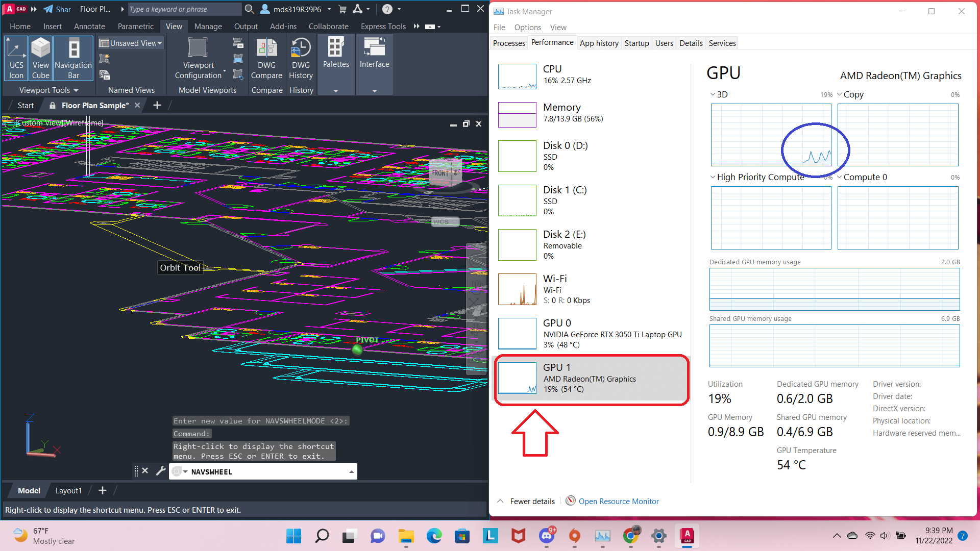Open AutoCAD help via question mark icon

(386, 9)
